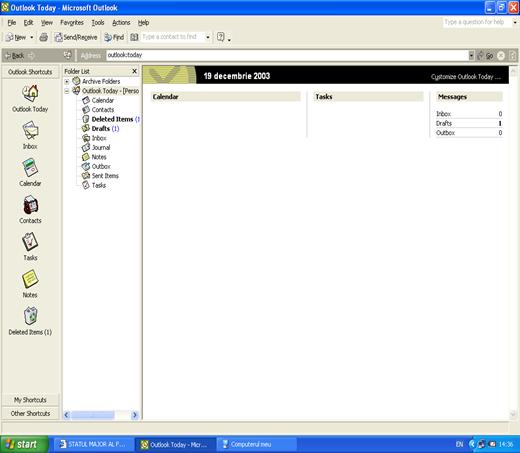
Task: Click the Calendar heading in Outlook Today
Action: pos(165,97)
